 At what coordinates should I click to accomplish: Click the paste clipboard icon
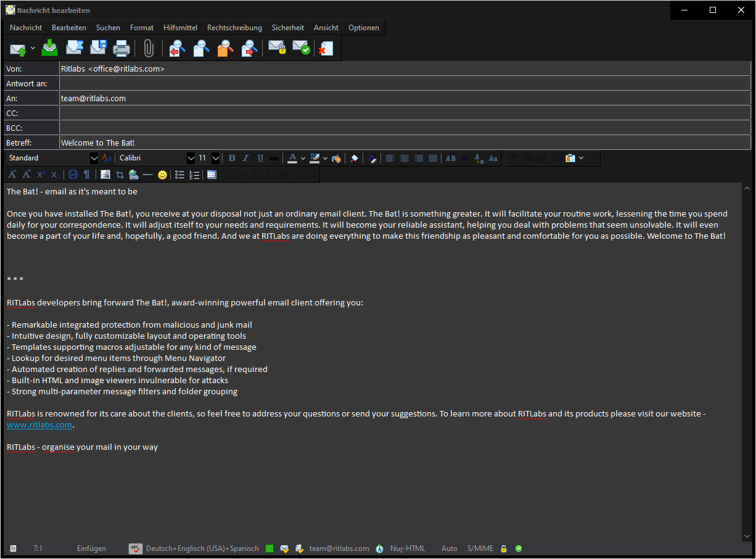(x=570, y=158)
